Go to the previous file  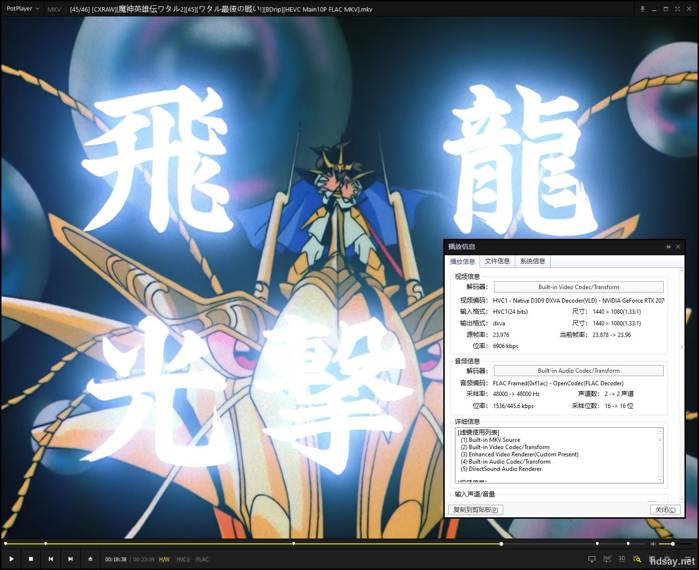pos(51,559)
